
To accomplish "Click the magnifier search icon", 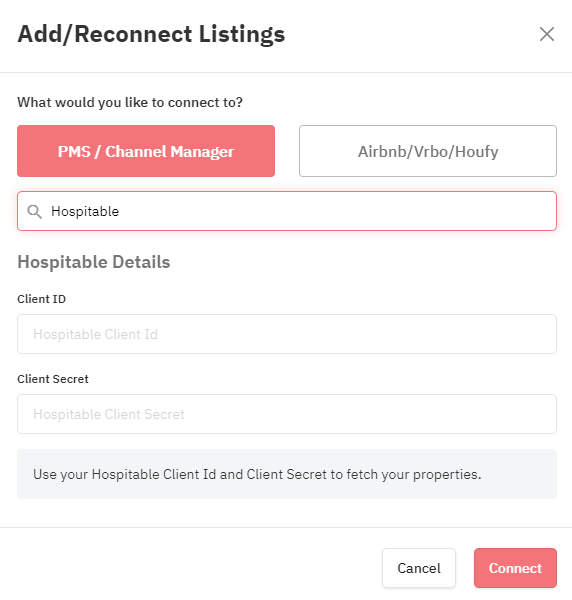I will (34, 211).
